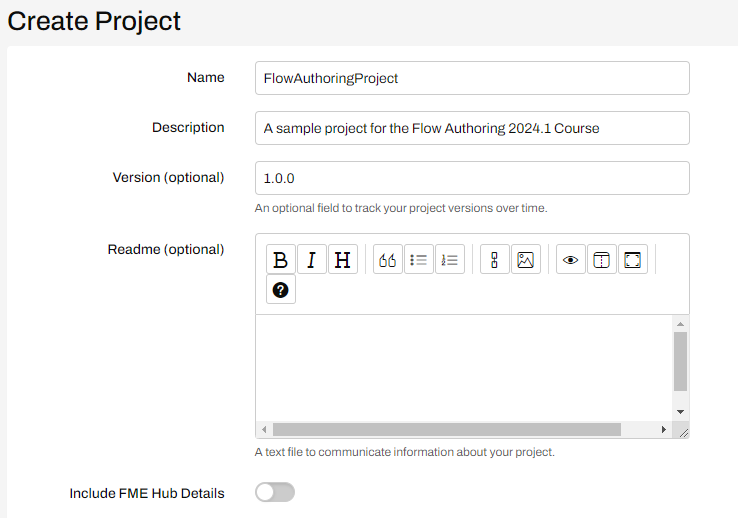Enable Include FME Hub Details switch
Screen dimensions: 738x518
pyautogui.click(x=275, y=493)
